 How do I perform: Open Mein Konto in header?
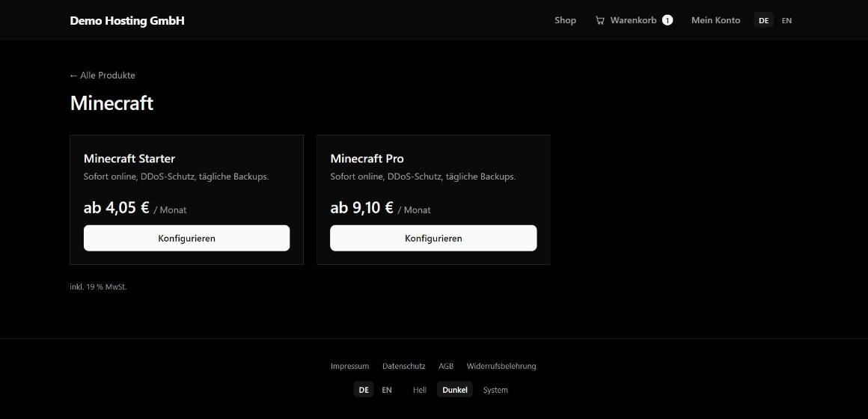(x=715, y=20)
